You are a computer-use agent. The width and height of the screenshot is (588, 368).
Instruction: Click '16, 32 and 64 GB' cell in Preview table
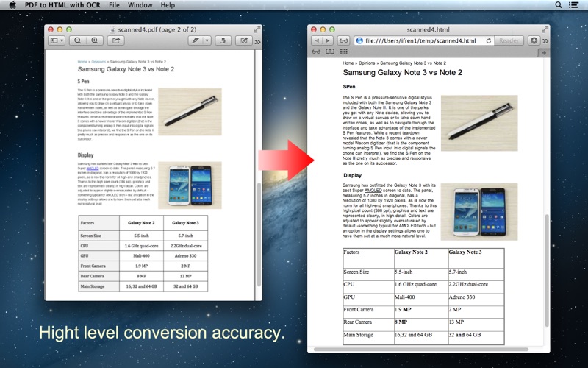pos(141,286)
